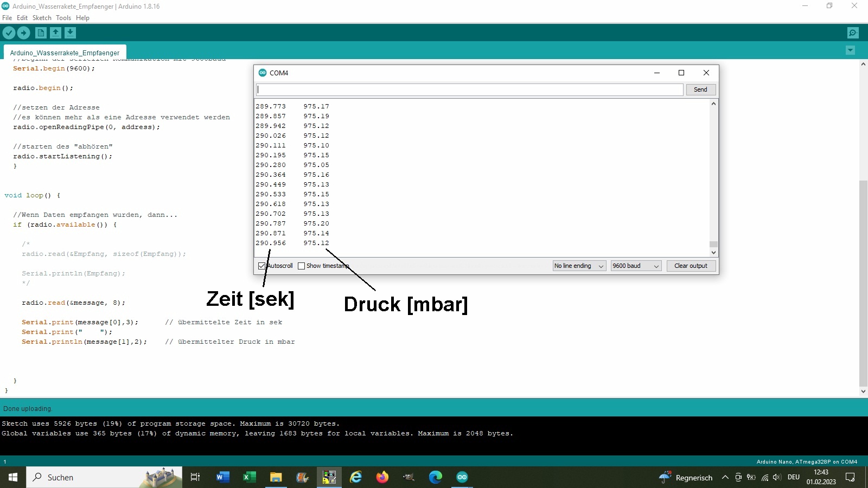
Task: Click the editor scroll up arrow
Action: (863, 64)
